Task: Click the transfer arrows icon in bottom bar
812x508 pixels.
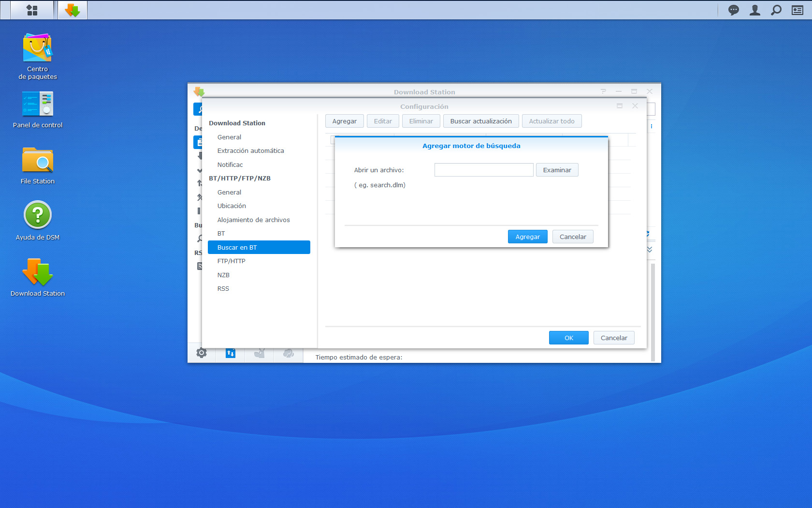Action: coord(231,353)
